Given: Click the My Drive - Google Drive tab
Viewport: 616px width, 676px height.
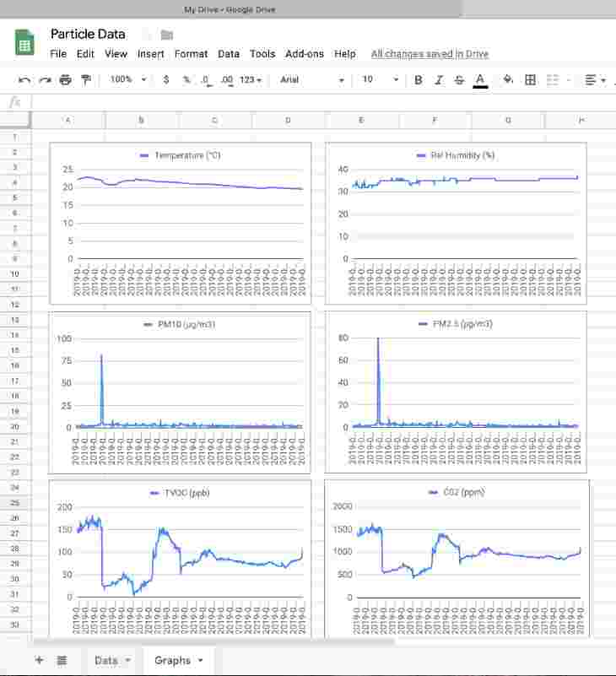Looking at the screenshot, I should point(230,9).
